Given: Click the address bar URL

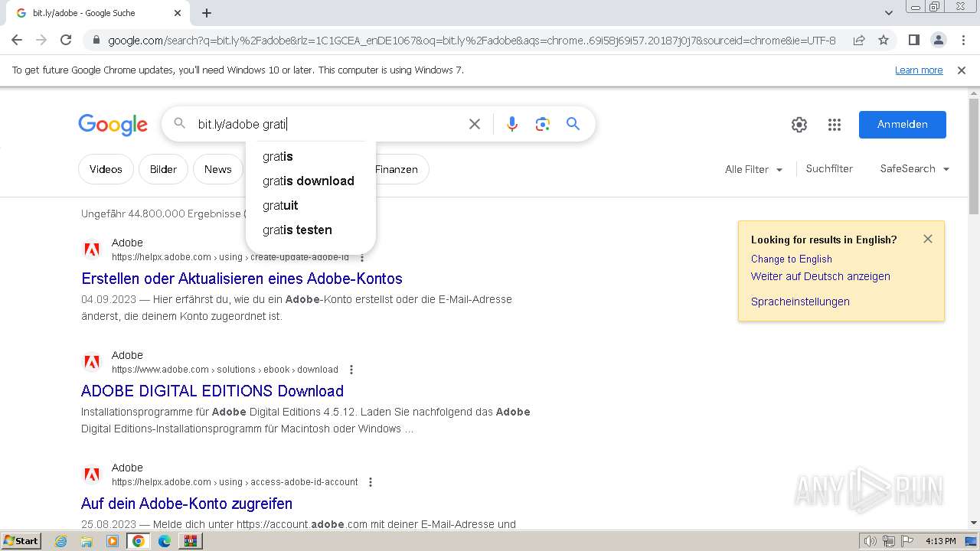Looking at the screenshot, I should 472,40.
